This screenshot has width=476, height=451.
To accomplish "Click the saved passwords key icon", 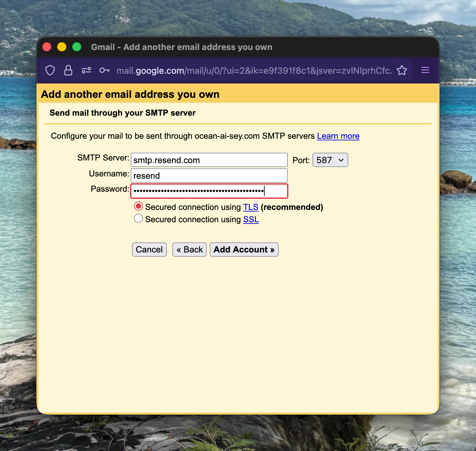I will point(104,70).
